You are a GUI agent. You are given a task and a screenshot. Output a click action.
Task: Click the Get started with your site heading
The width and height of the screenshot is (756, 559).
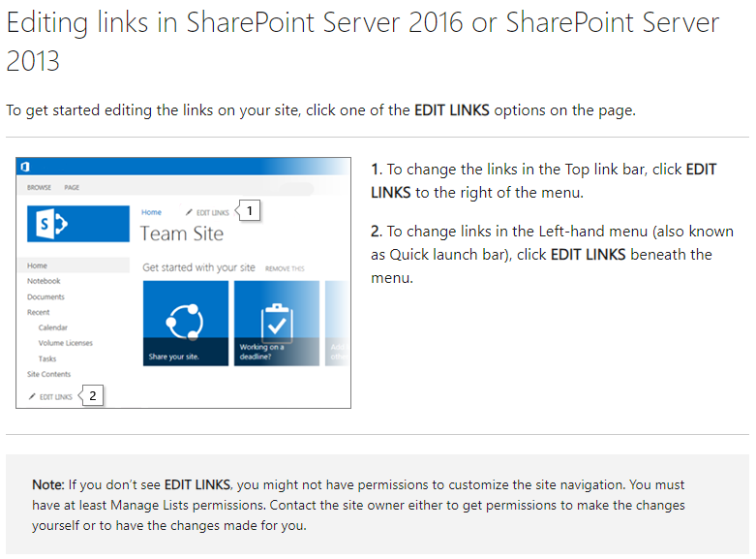198,267
